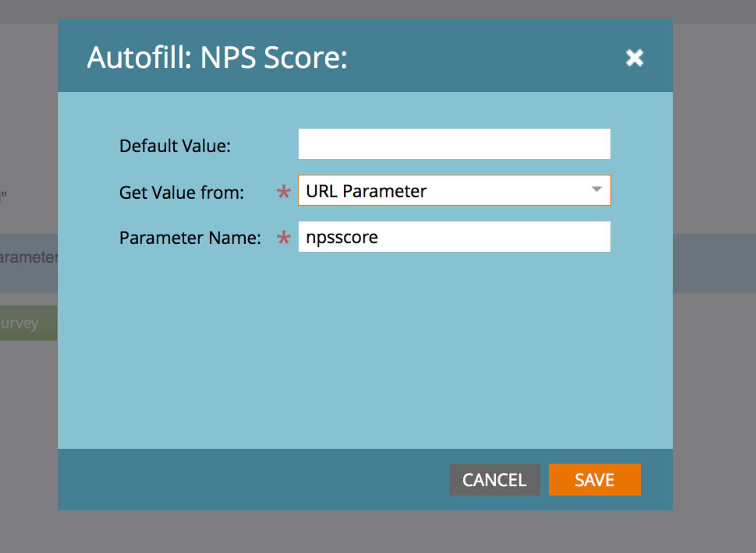Click the dimmed "arameter" text at left edge
The image size is (756, 553).
28,257
